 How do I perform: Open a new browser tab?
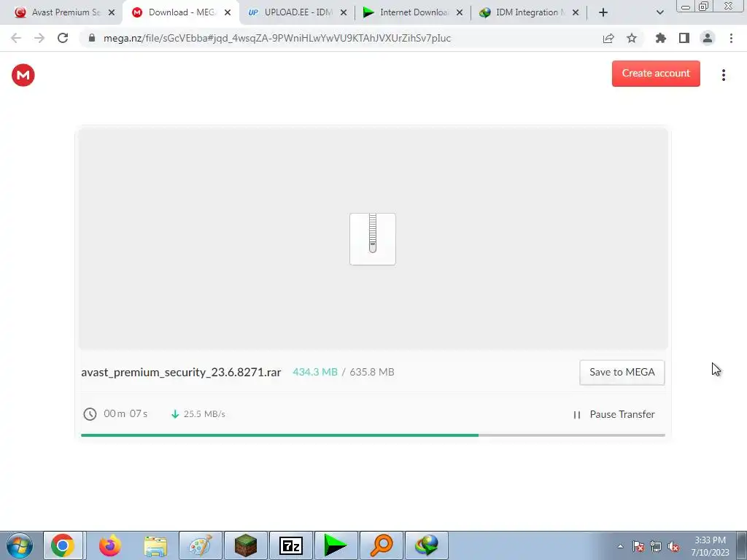coord(603,12)
